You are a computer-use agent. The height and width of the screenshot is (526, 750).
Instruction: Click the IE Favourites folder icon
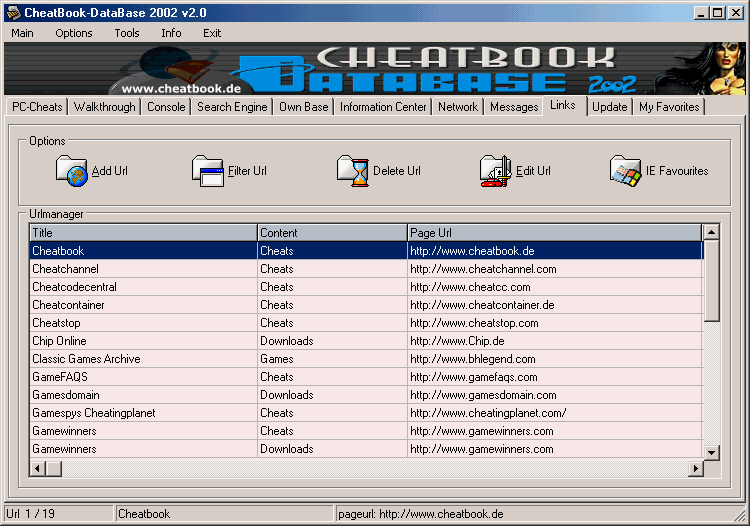pos(626,171)
